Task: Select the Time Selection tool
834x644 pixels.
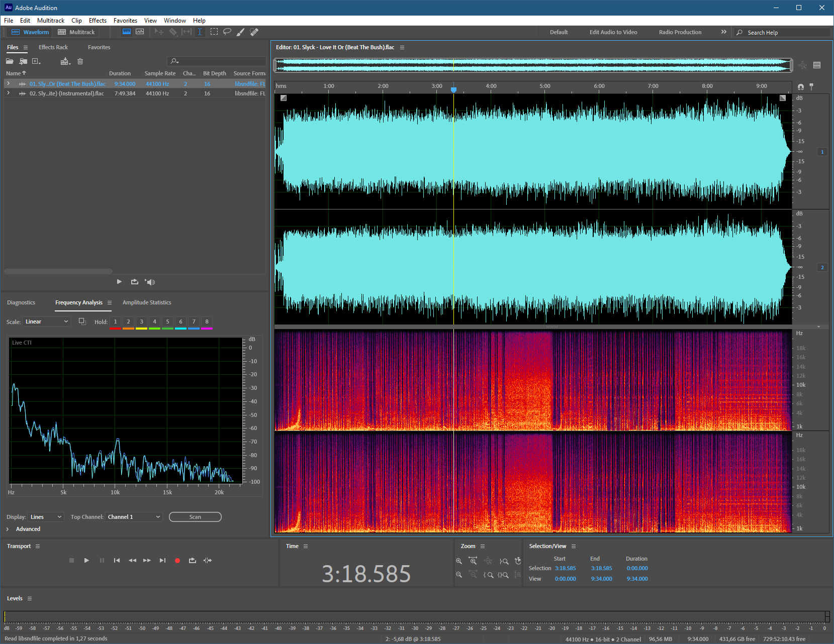Action: (200, 32)
